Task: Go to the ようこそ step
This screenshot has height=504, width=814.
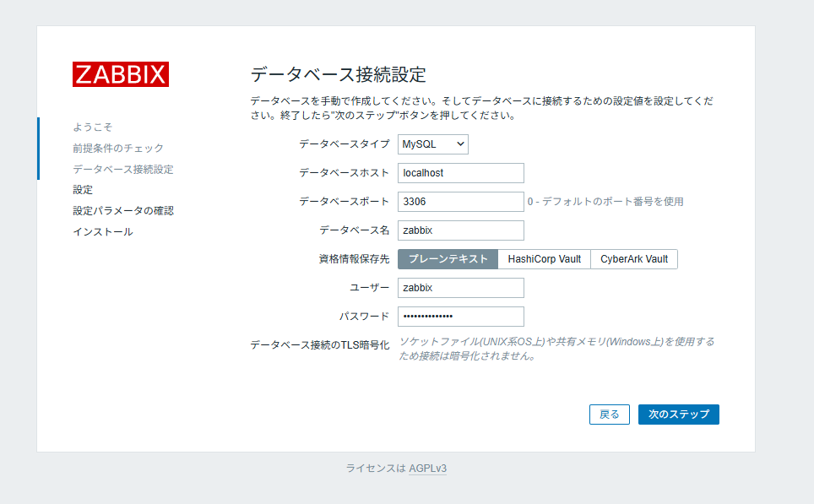Action: [92, 127]
